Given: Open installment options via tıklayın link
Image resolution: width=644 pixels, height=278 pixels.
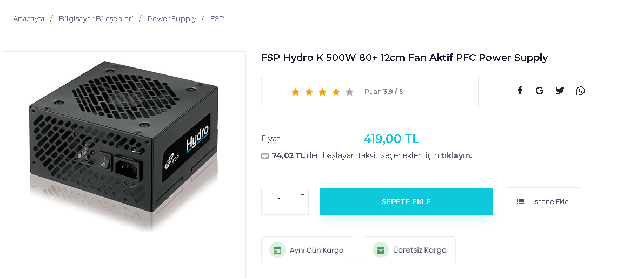Looking at the screenshot, I should (x=456, y=155).
